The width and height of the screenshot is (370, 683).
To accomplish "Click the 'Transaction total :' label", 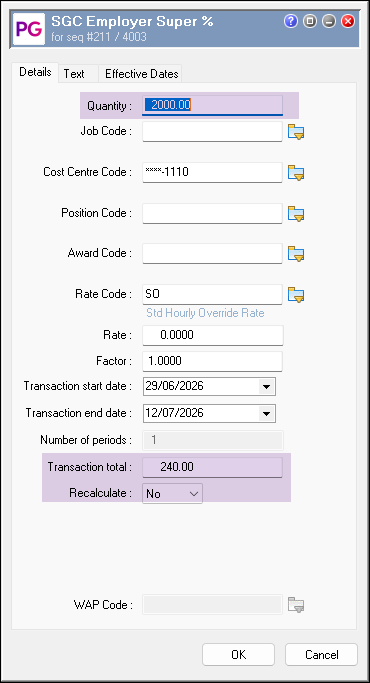I will tap(90, 467).
